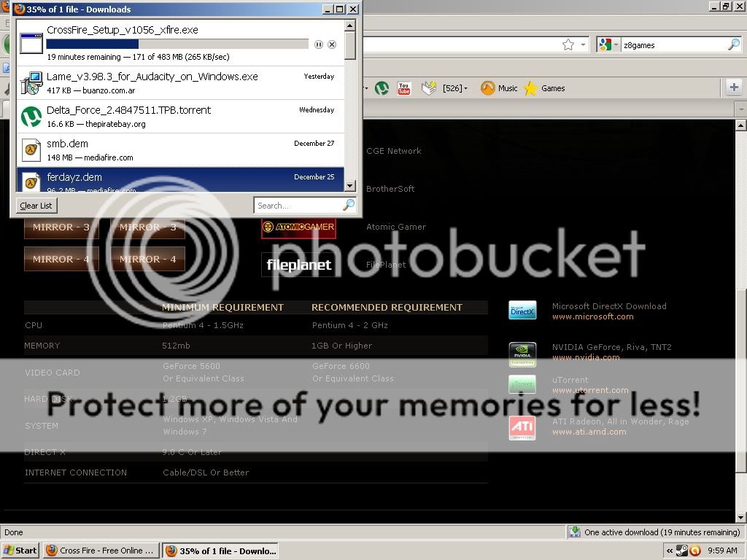Open the Games bookmark

click(x=544, y=88)
